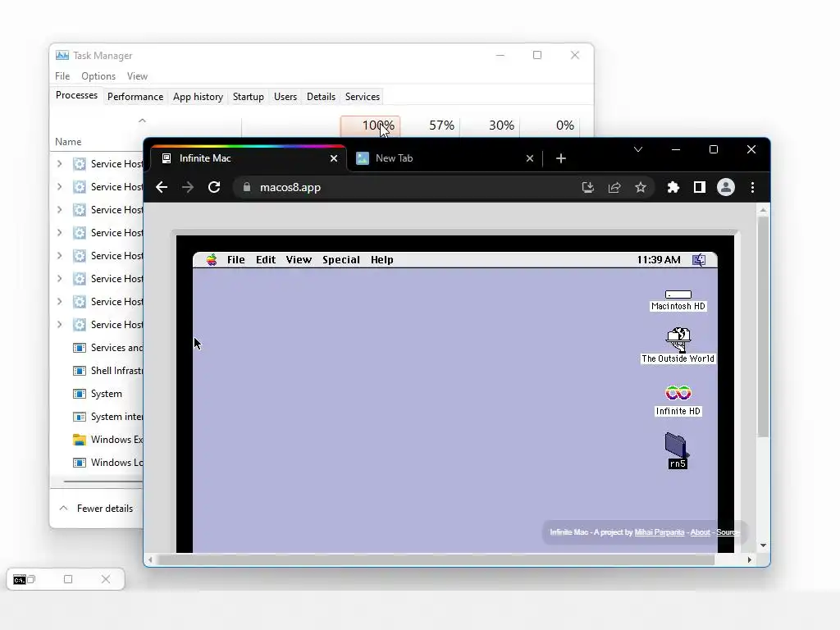Open the Apple menu in Mac emulator
Screen dimensions: 840x630
click(x=212, y=260)
